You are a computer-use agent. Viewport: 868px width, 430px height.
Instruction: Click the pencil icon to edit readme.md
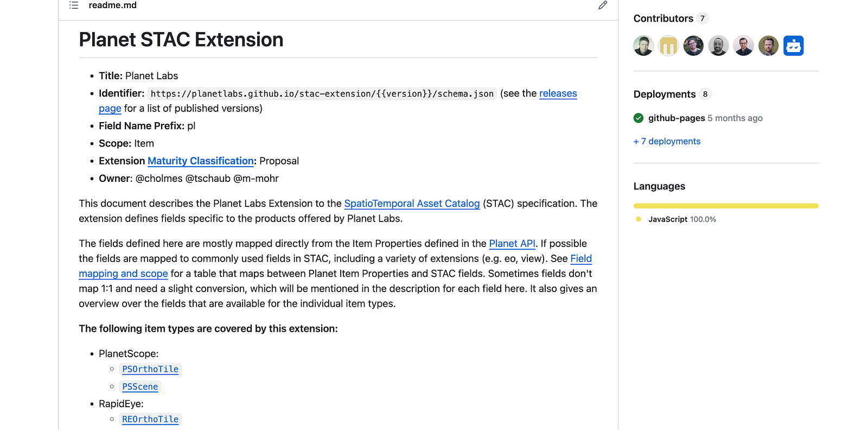point(602,5)
